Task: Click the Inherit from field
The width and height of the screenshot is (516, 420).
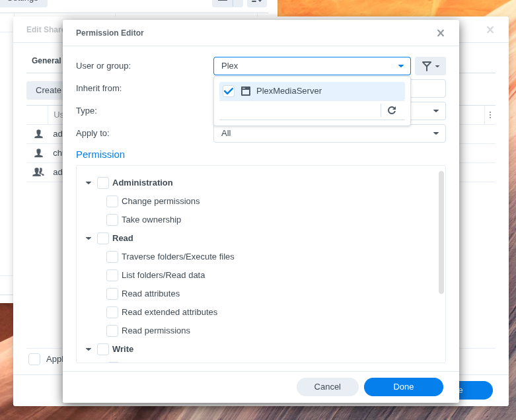Action: tap(429, 88)
